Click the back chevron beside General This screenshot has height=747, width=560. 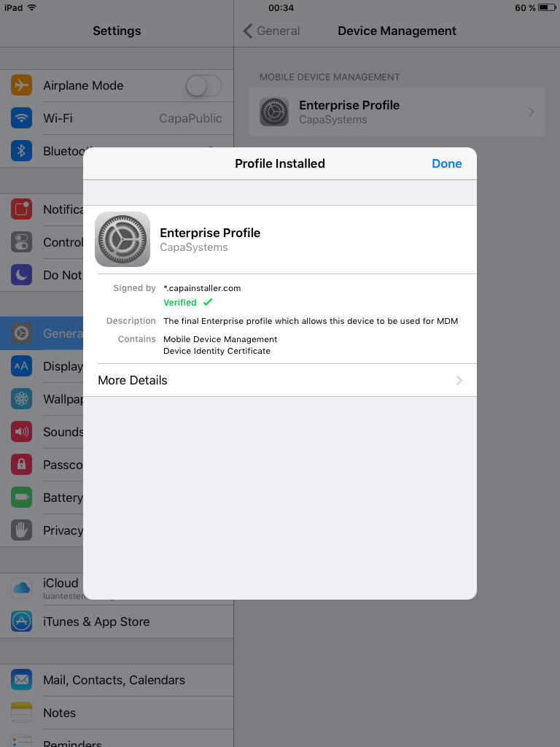pos(248,31)
